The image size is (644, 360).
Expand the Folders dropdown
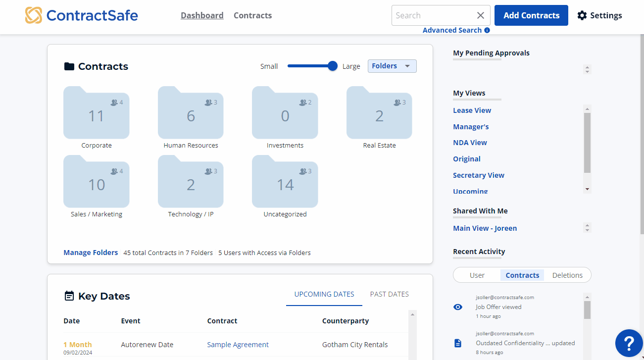point(392,66)
